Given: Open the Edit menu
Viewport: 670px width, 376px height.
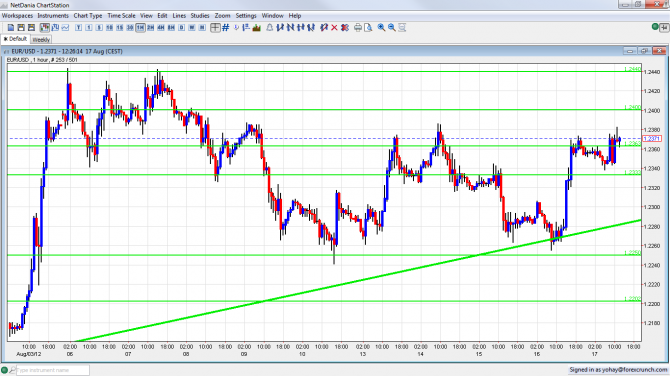Looking at the screenshot, I should [162, 15].
